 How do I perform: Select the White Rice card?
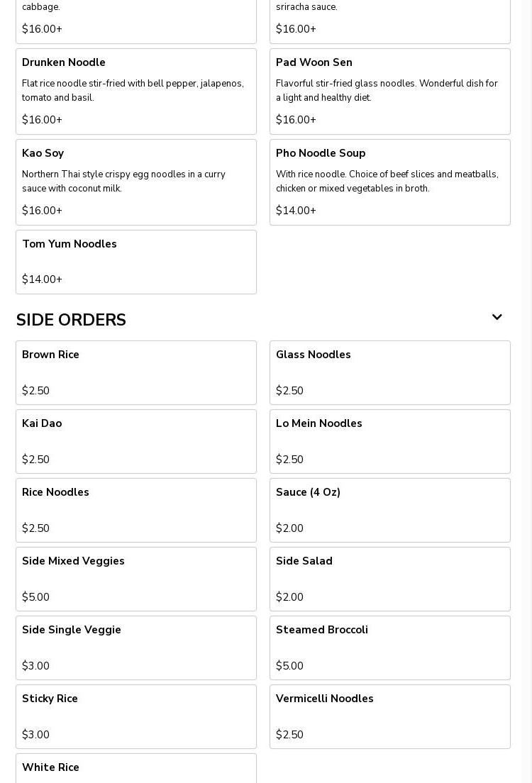click(x=136, y=769)
